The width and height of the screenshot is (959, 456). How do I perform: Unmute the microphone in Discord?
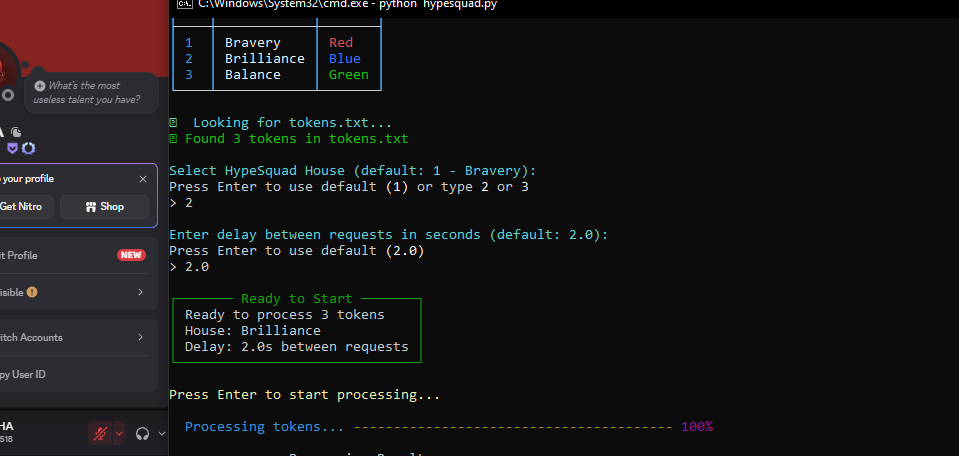[x=101, y=433]
